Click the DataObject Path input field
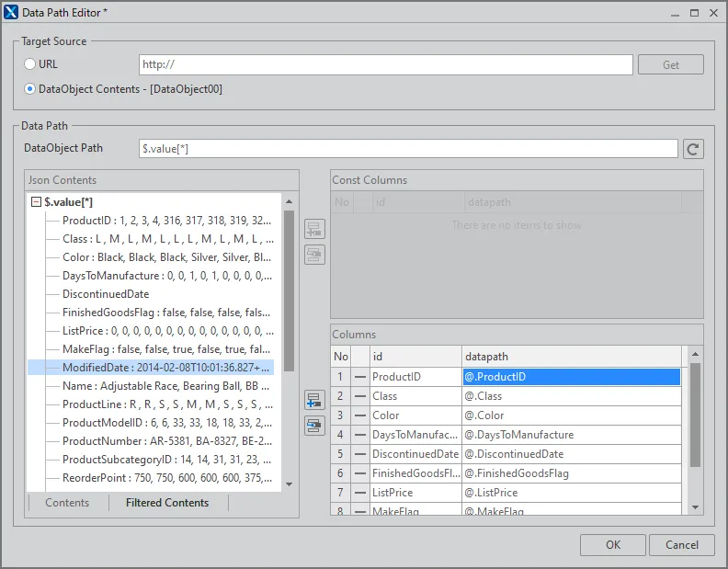 point(408,149)
